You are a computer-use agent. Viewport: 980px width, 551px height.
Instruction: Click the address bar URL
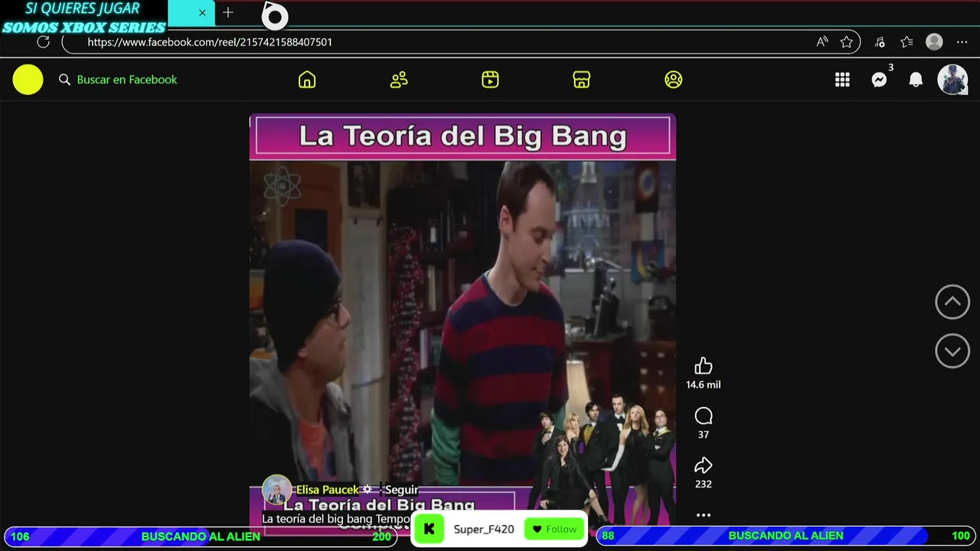tap(210, 42)
